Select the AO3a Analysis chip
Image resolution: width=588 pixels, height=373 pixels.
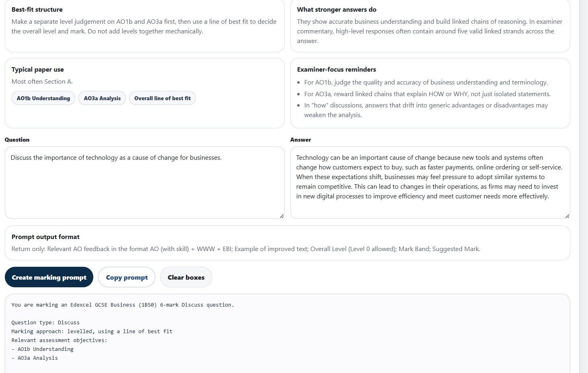(102, 98)
